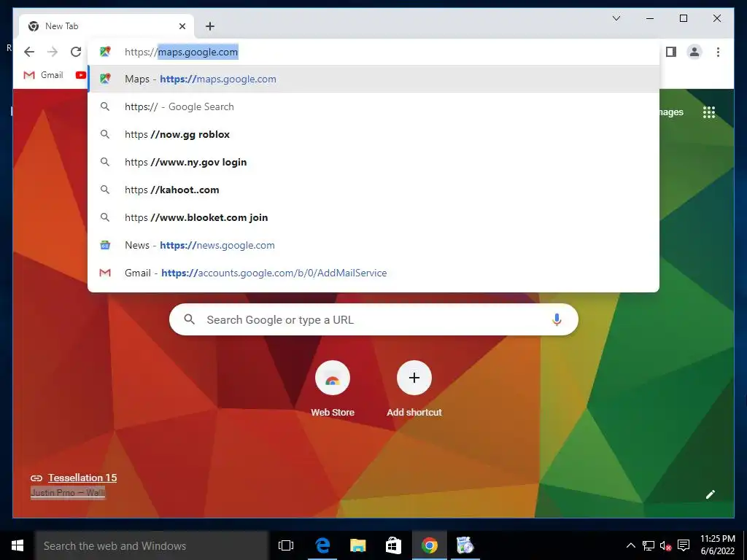The width and height of the screenshot is (747, 560).
Task: Click the address bar URL field
Action: (x=373, y=52)
